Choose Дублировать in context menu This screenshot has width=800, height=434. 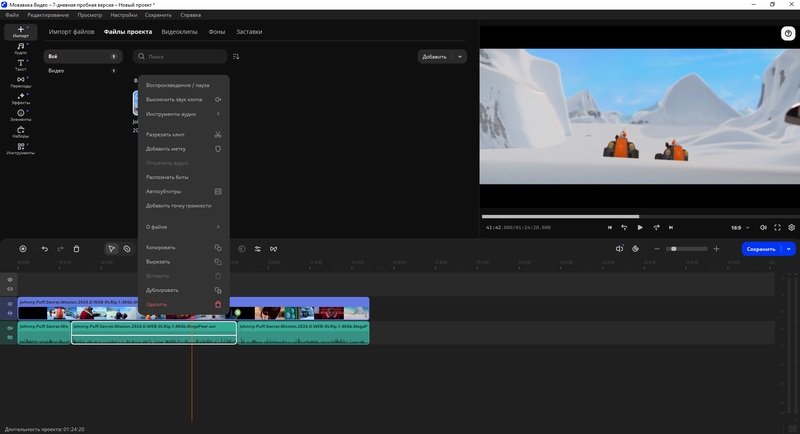(183, 290)
